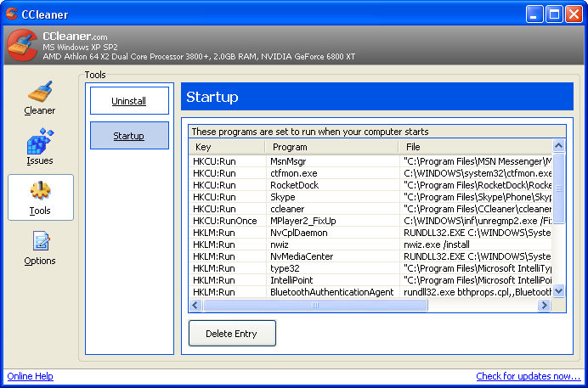Click the Skype file path cell
This screenshot has width=588, height=388.
[x=476, y=197]
